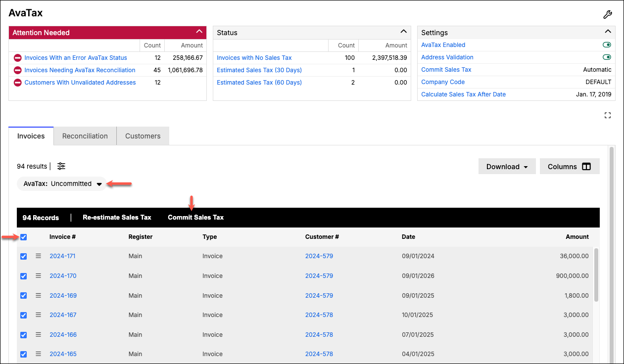
Task: Switch to the Reconciliation tab
Action: (85, 136)
